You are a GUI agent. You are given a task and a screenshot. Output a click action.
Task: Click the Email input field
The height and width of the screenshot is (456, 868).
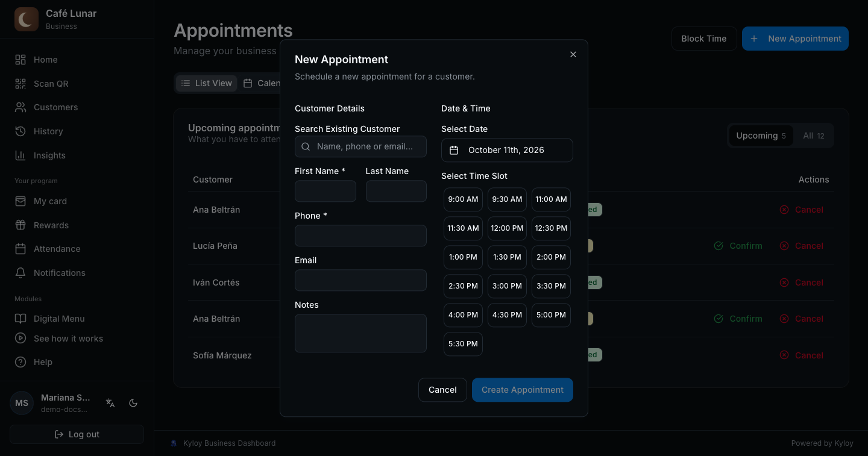[360, 280]
